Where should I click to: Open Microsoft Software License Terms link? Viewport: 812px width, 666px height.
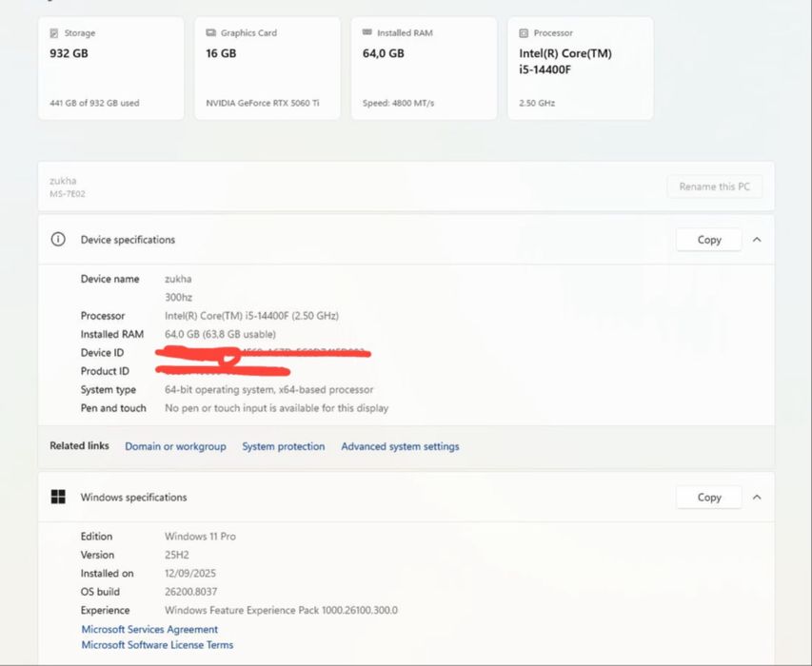[x=157, y=645]
